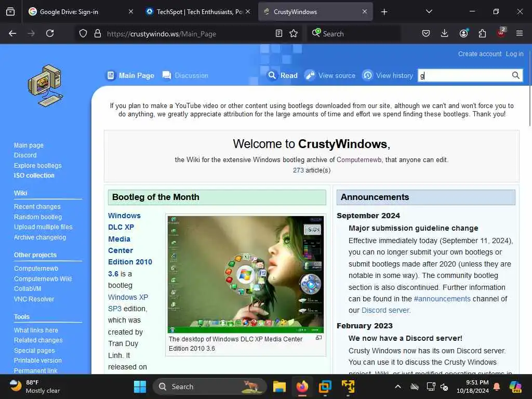The image size is (532, 399).
Task: Click the Firefox taskbar icon
Action: click(x=302, y=387)
